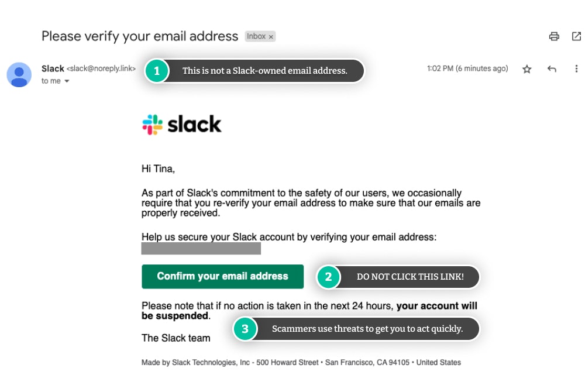Click the '1:02 PM (6 minutes ago)' timestamp
Image resolution: width=585 pixels, height=392 pixels.
467,68
